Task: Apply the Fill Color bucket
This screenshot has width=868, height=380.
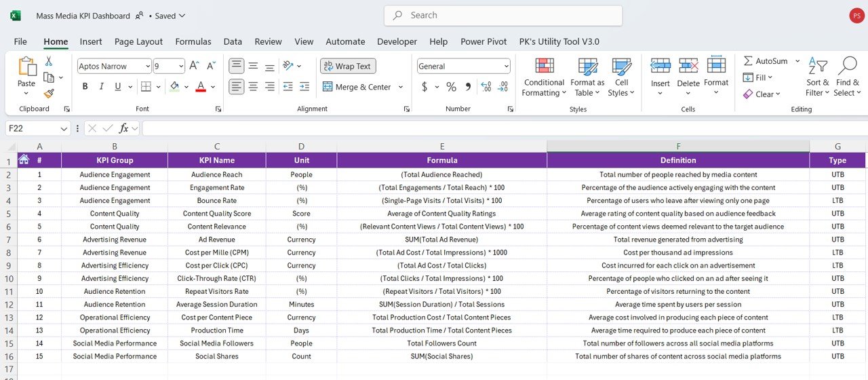Action: click(174, 87)
